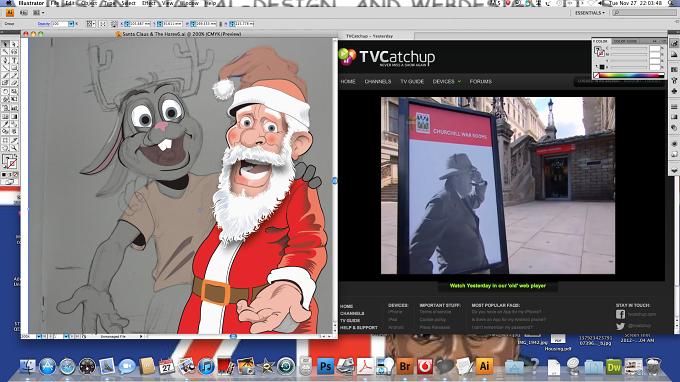Open the Window menu
680x382 pixels.
189,3
